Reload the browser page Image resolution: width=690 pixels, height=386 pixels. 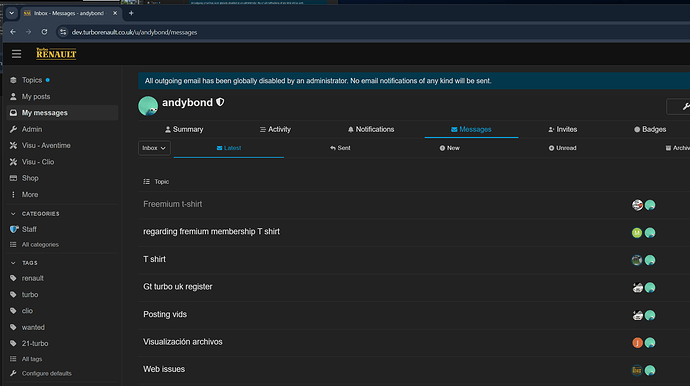(x=44, y=32)
